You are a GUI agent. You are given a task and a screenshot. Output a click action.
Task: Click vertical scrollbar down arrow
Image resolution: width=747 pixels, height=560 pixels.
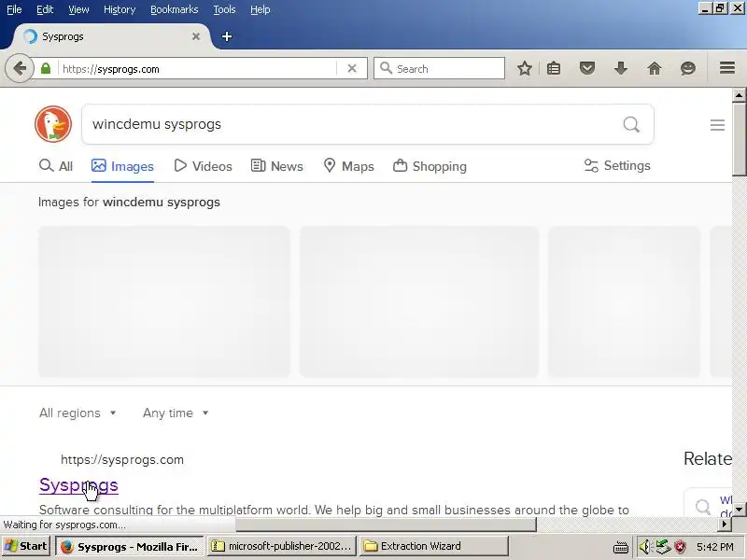pos(739,510)
